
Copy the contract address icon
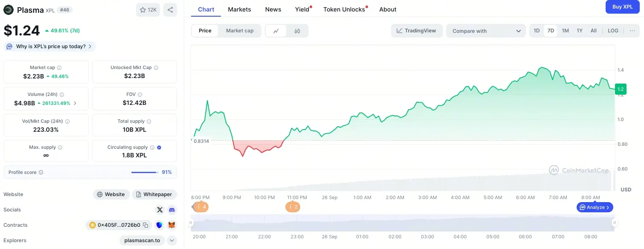pos(145,225)
